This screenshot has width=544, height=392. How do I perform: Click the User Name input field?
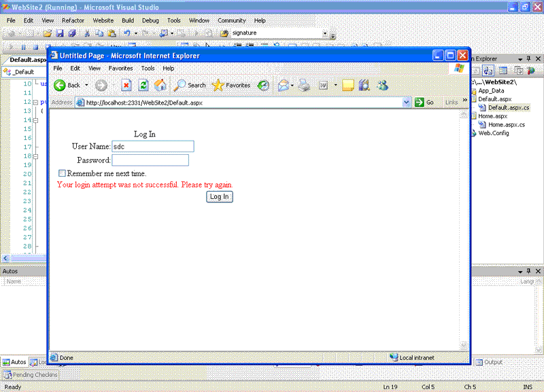[152, 146]
